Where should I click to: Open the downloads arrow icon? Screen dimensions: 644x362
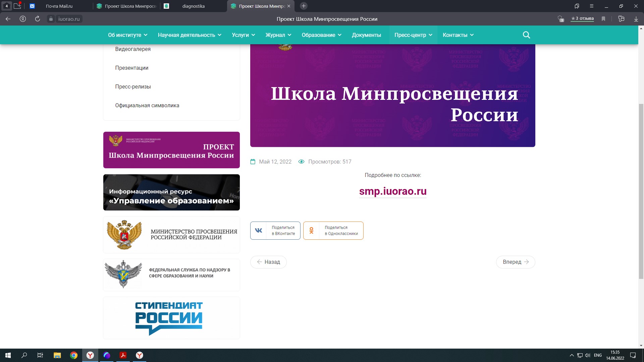[x=636, y=19]
